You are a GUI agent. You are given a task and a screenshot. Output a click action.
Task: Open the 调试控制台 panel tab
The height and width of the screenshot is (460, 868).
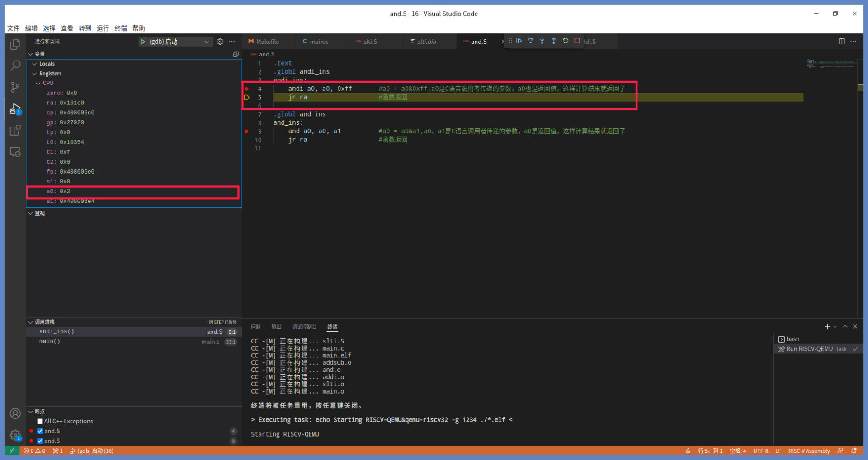coord(304,327)
